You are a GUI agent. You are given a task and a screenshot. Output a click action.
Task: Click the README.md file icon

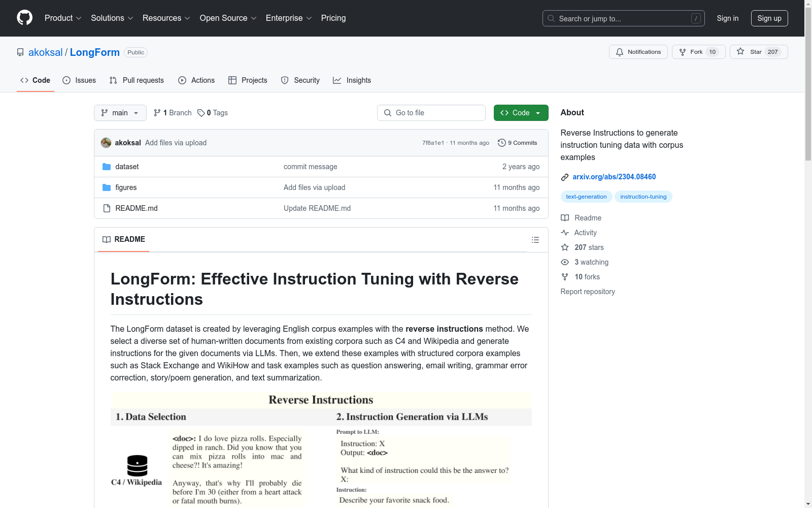click(107, 208)
